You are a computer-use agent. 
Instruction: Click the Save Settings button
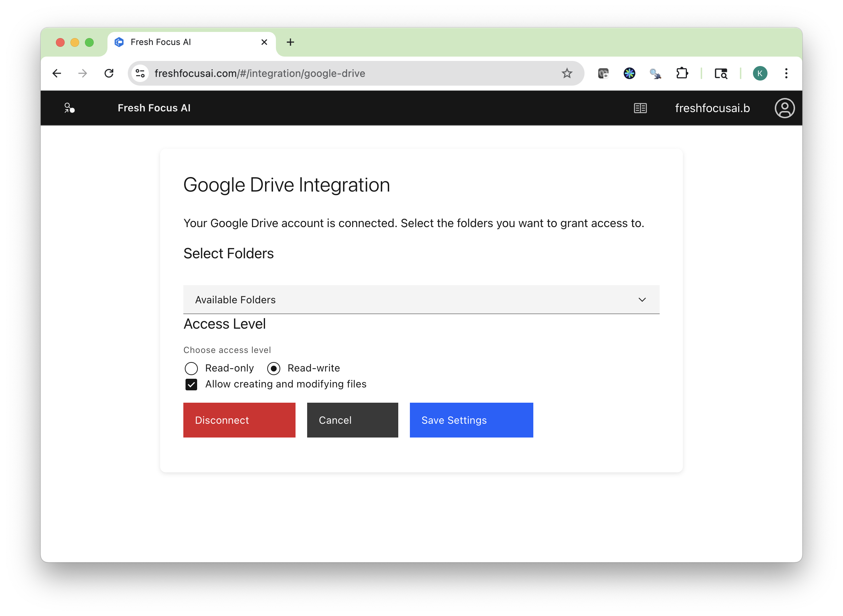471,420
